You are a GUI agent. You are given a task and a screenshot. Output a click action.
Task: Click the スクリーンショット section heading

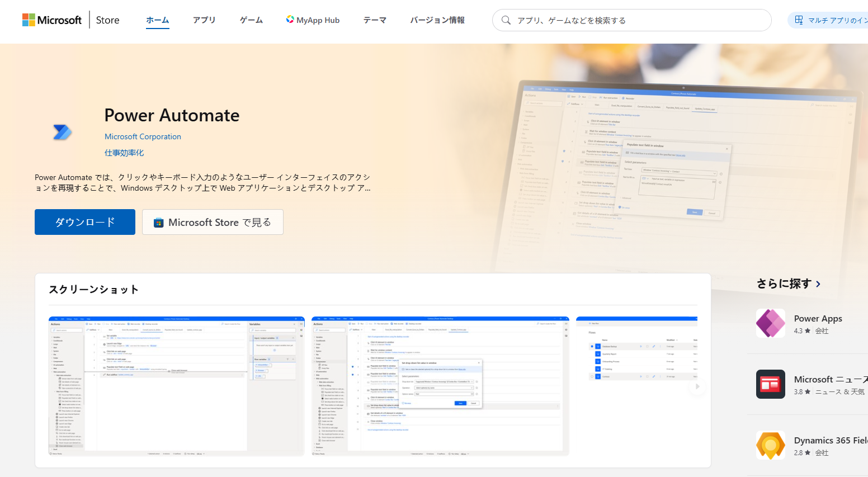[x=94, y=289]
